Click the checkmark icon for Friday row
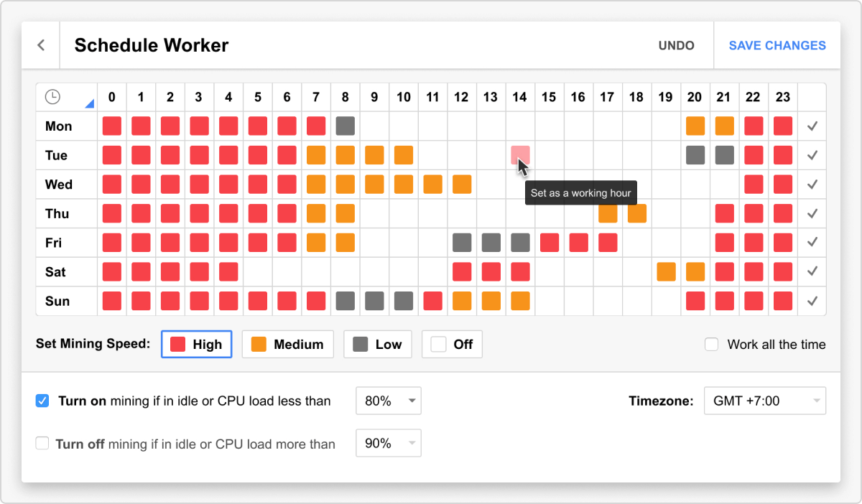The width and height of the screenshot is (862, 504). coord(812,243)
